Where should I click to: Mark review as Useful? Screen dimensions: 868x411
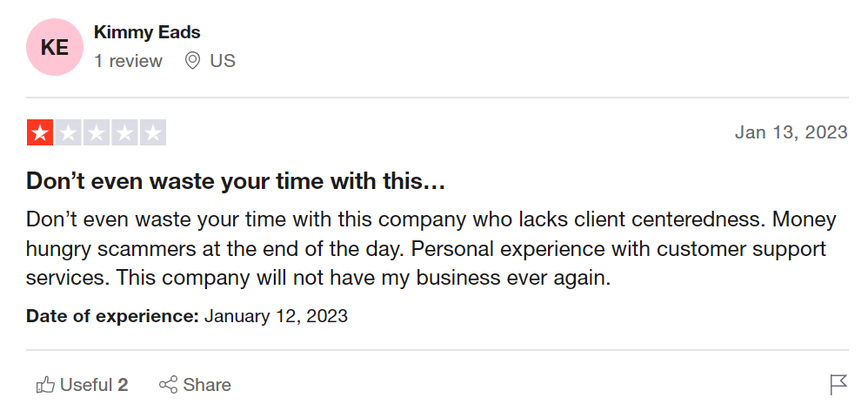[x=82, y=385]
